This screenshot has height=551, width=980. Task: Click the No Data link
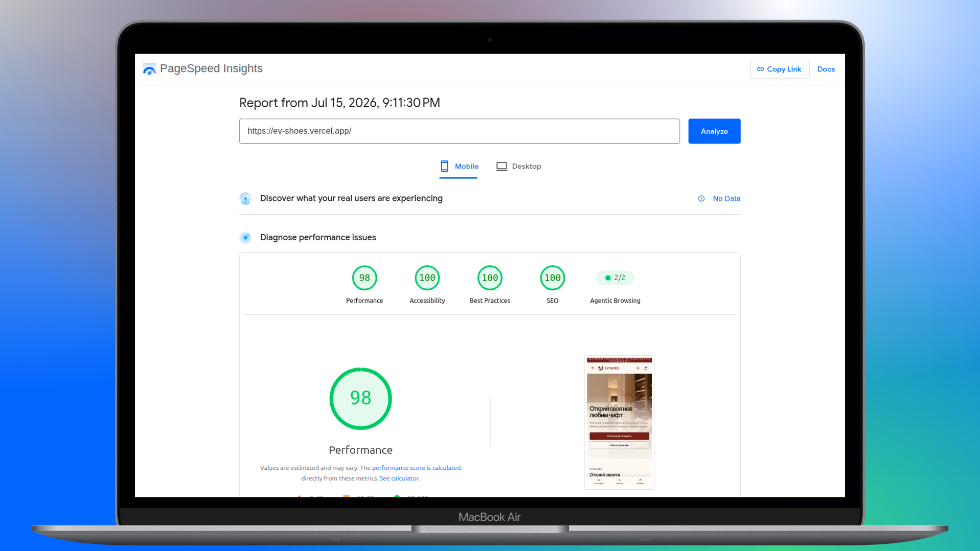(x=726, y=198)
